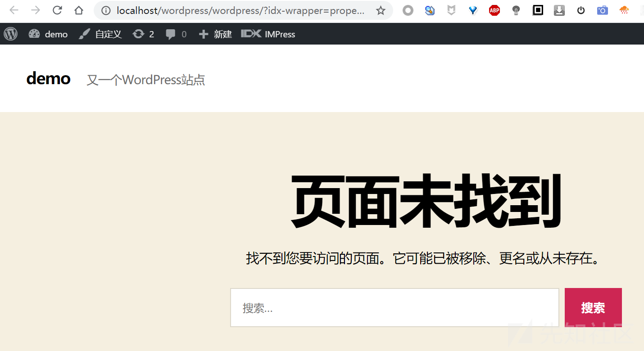644x351 pixels.
Task: Click the pink 搜索 search button
Action: [x=593, y=308]
